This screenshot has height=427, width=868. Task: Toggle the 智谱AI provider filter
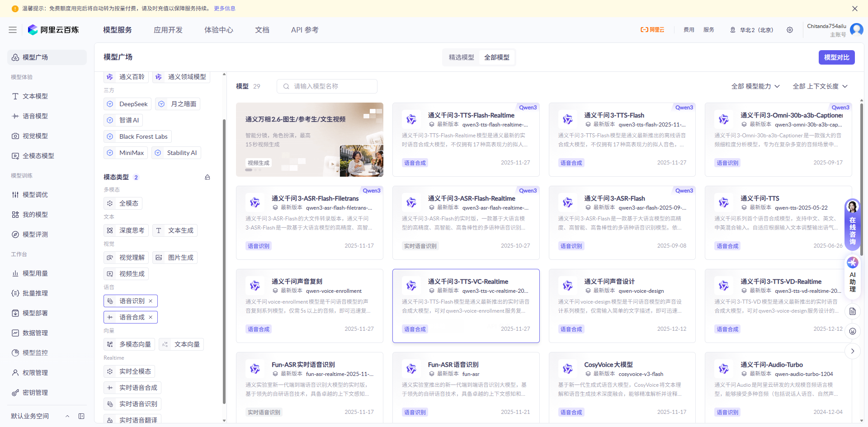[x=123, y=120]
